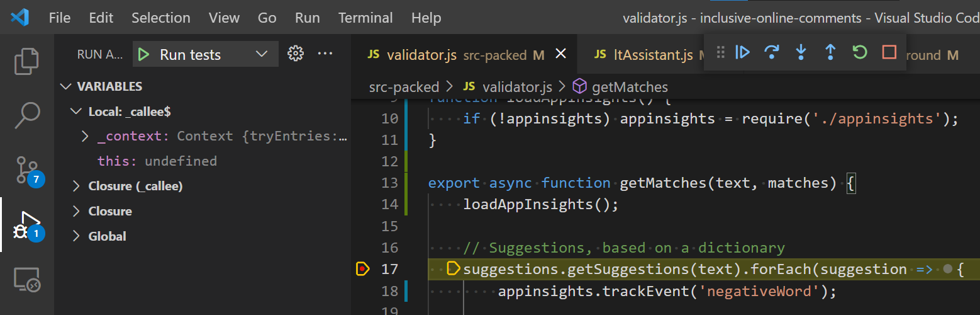Click line number 13 in gutter
Screen dimensions: 980x315
coord(390,183)
